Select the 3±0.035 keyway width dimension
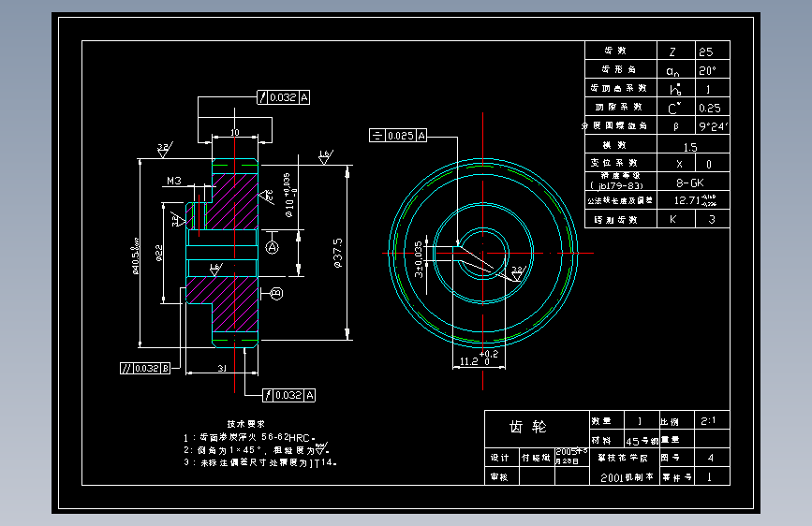 click(x=419, y=259)
